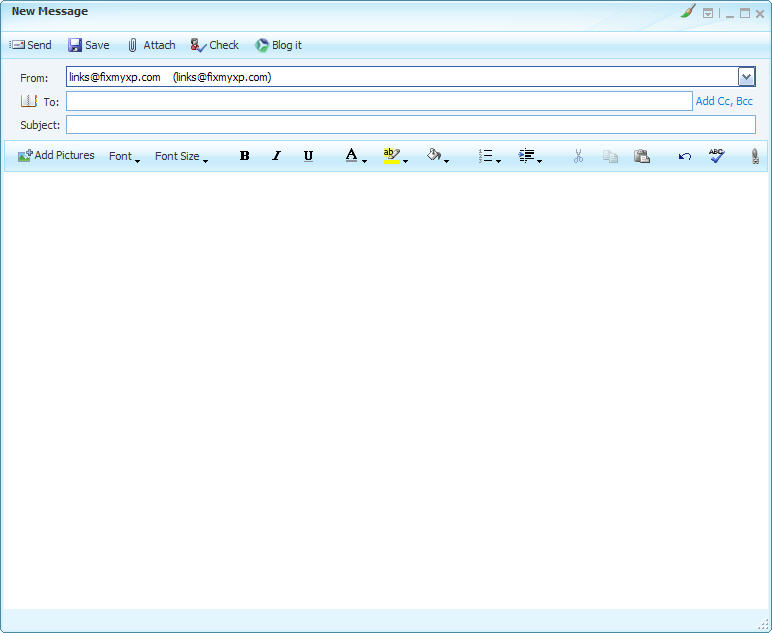This screenshot has height=633, width=772.
Task: Click the indent paragraph icon
Action: click(x=526, y=156)
